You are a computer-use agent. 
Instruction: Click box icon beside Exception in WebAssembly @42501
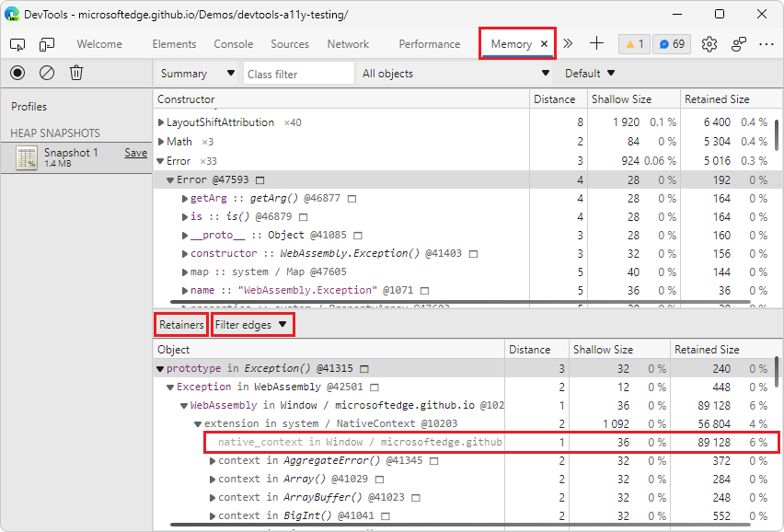pyautogui.click(x=375, y=387)
